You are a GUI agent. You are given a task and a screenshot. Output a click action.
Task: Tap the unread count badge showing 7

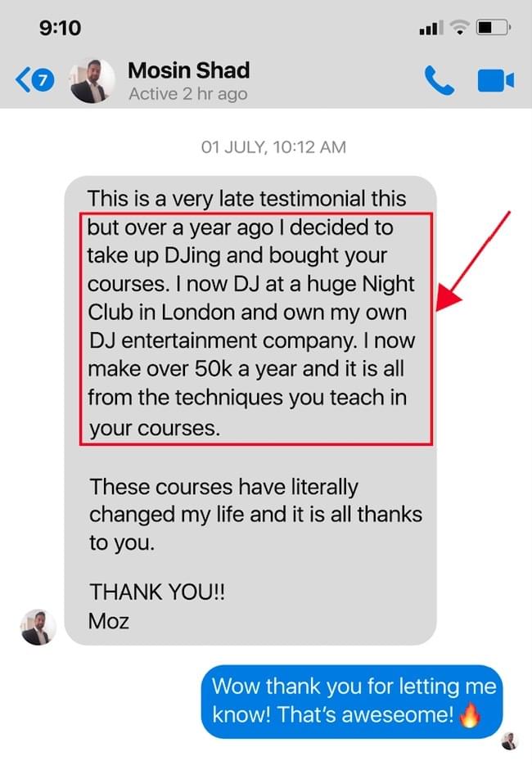coord(43,79)
